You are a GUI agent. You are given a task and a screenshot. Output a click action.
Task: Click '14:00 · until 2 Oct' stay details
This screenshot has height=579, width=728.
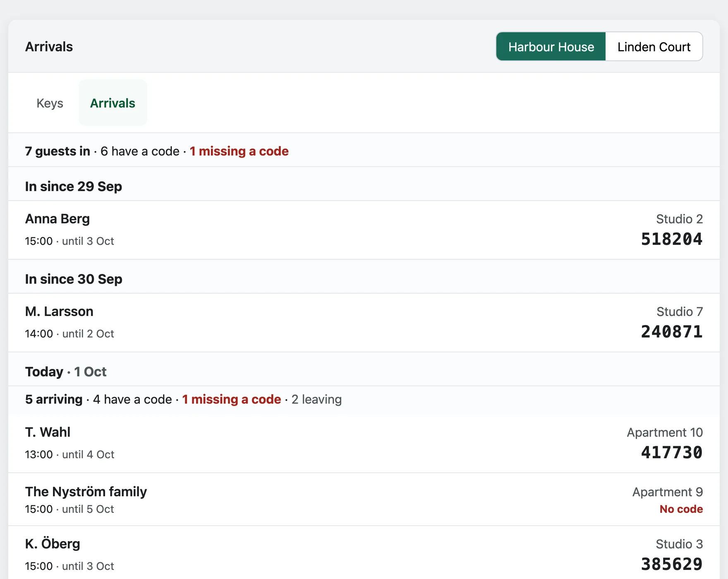click(69, 334)
